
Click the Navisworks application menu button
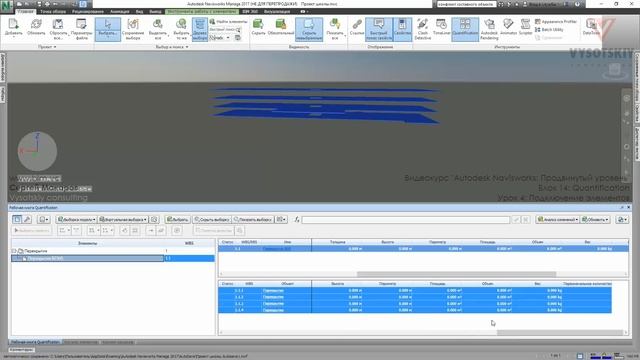pos(7,6)
